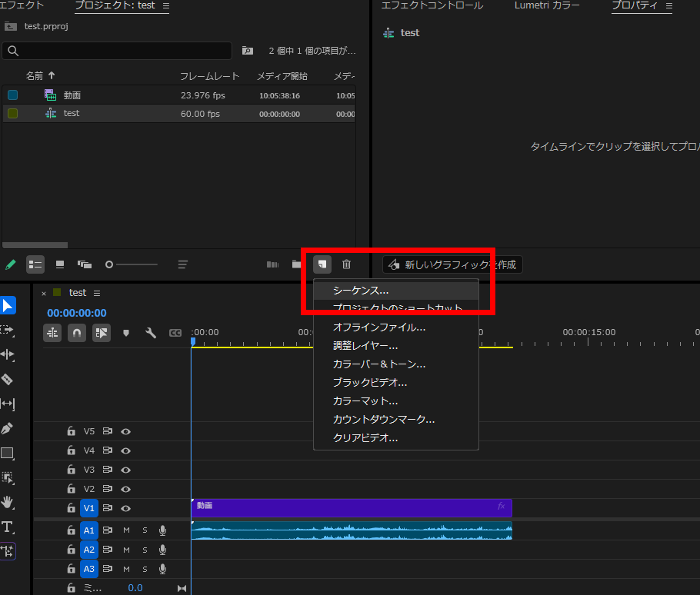Image resolution: width=700 pixels, height=595 pixels.
Task: Click the 新しいグラフィックを作成 button
Action: coord(452,264)
